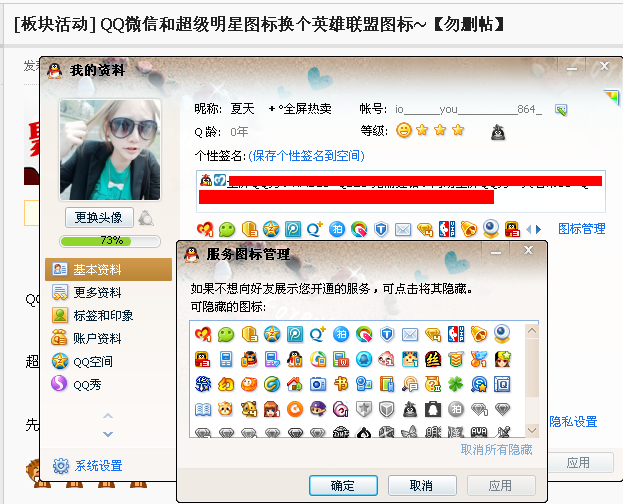Viewport: 623px width, 504px height.
Task: Select the gold shield 3 icon in the service icon grid
Action: coord(250,334)
